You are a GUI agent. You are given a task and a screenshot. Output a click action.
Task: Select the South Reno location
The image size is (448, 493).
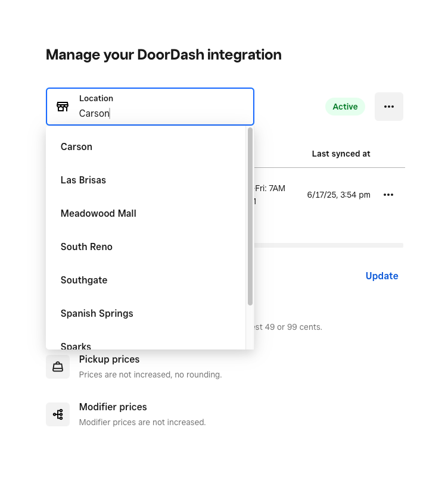click(86, 246)
